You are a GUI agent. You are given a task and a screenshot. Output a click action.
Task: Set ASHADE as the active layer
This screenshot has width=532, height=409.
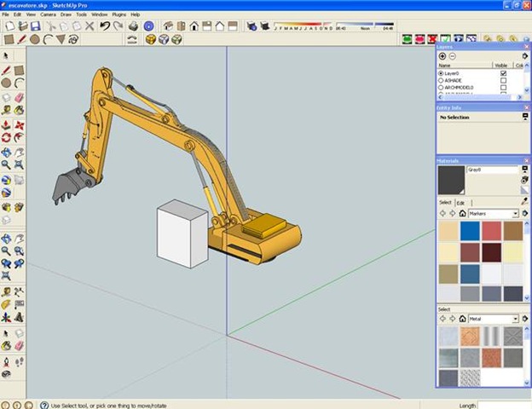[x=441, y=80]
